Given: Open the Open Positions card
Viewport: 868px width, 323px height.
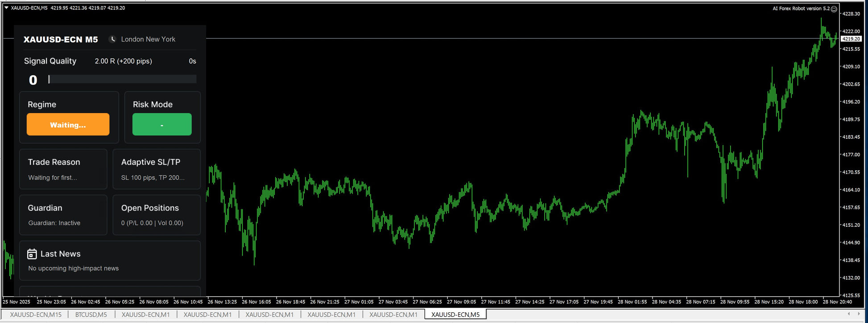Looking at the screenshot, I should pos(157,215).
